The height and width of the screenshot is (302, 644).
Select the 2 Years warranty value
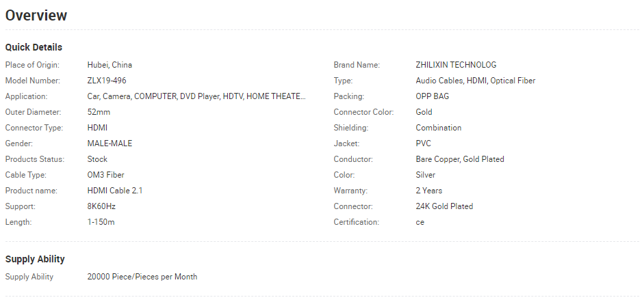click(429, 191)
